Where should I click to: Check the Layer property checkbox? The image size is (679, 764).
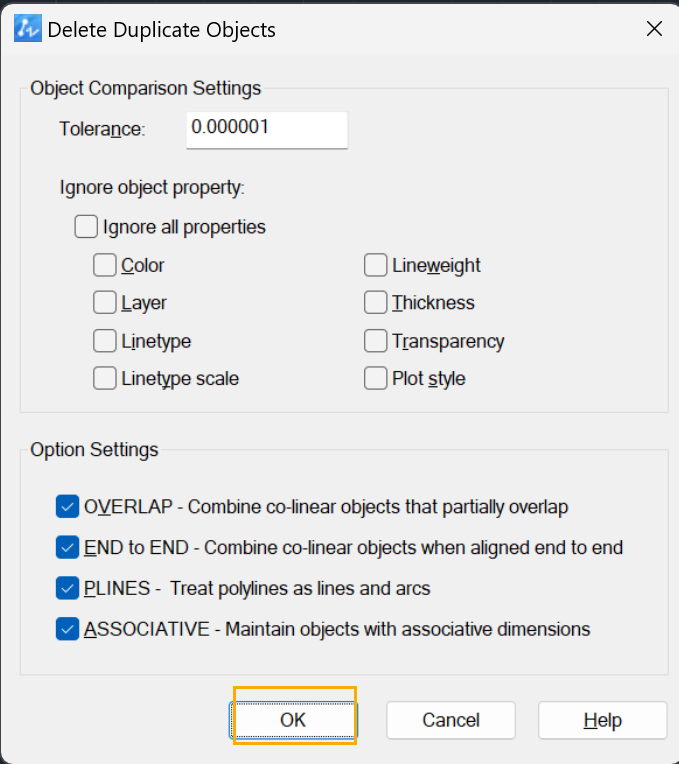point(105,303)
